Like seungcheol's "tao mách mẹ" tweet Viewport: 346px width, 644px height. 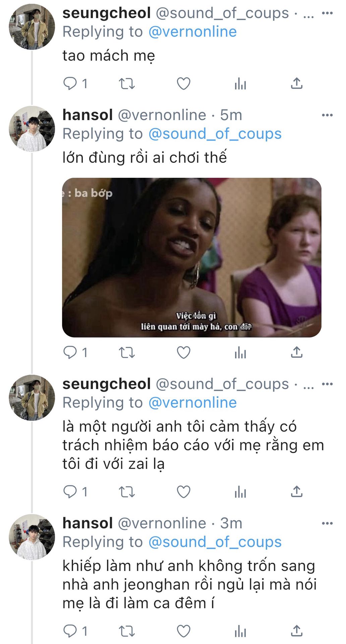[183, 84]
